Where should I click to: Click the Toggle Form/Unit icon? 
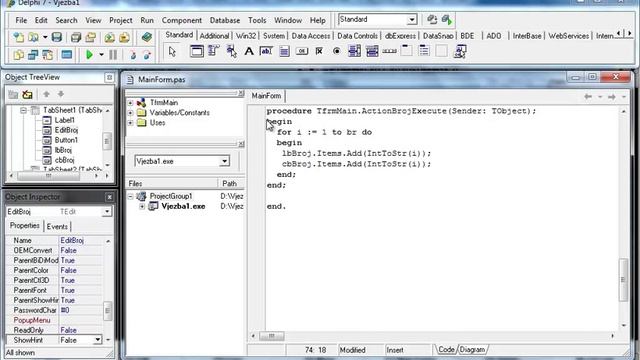point(48,55)
